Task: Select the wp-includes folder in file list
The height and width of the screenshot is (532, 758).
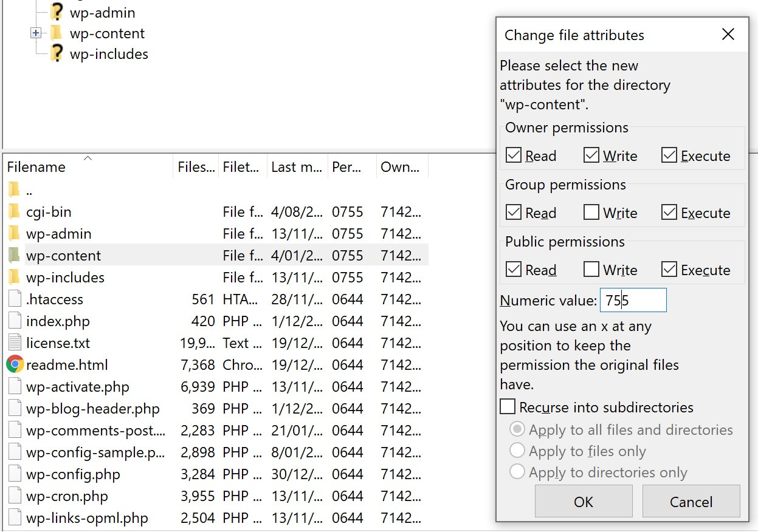Action: pyautogui.click(x=65, y=278)
